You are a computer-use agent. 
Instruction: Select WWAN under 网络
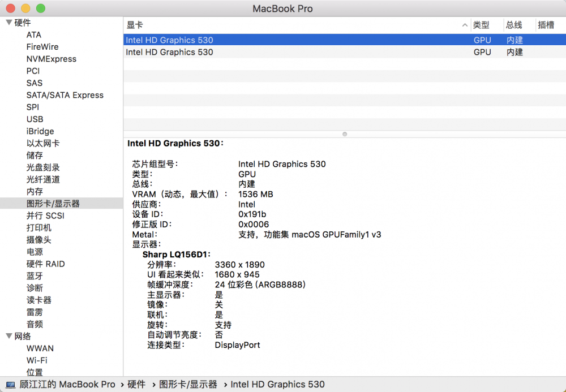(x=40, y=348)
